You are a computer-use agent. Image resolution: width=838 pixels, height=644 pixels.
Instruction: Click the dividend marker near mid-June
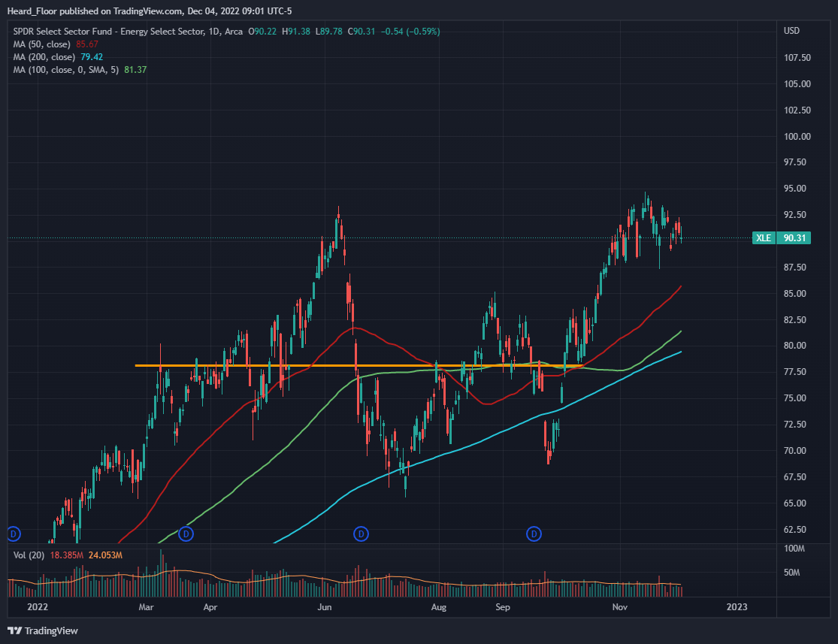[x=362, y=534]
